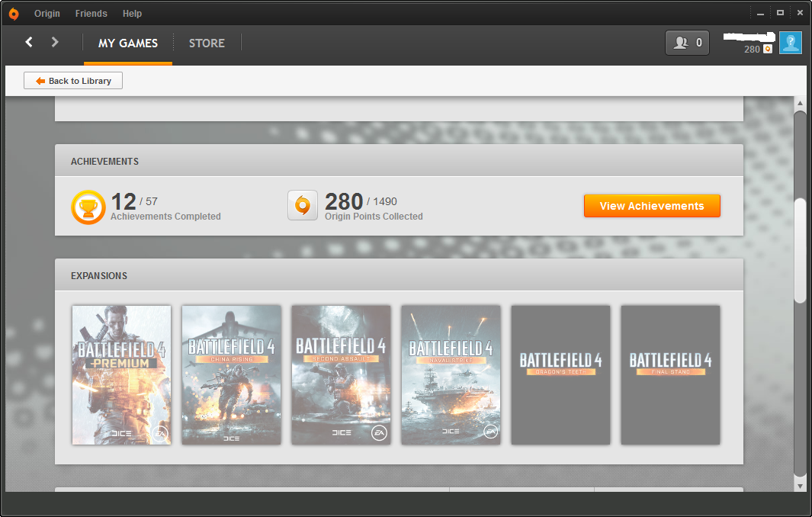This screenshot has height=517, width=812.
Task: Open the Help menu
Action: point(132,14)
